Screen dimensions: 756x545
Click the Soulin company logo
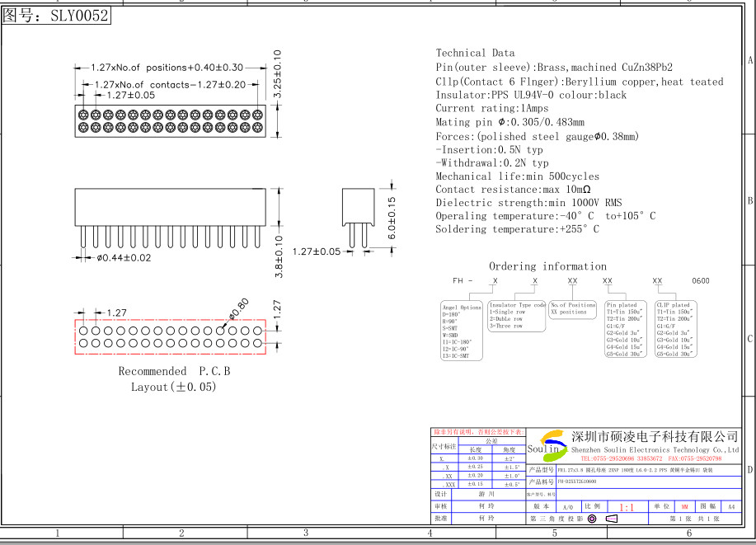click(548, 446)
